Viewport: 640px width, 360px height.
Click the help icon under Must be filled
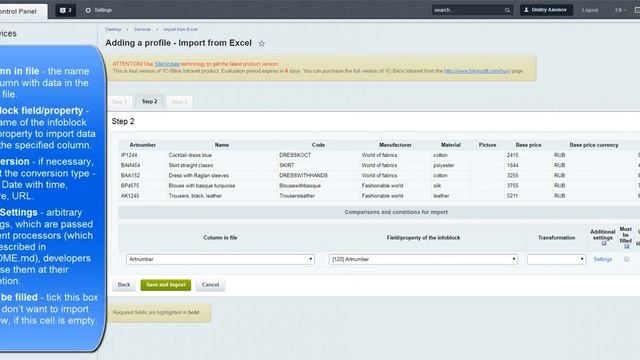tap(627, 246)
